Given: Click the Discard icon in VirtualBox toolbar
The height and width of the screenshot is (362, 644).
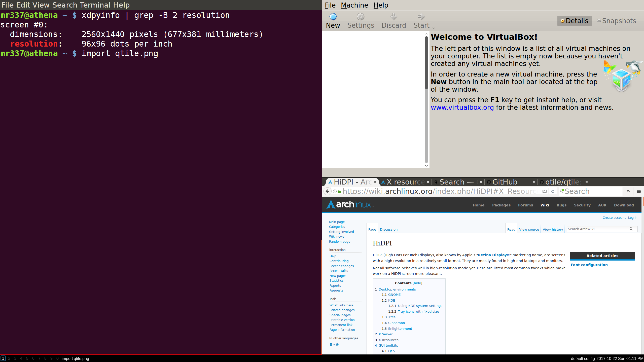Looking at the screenshot, I should 393,20.
